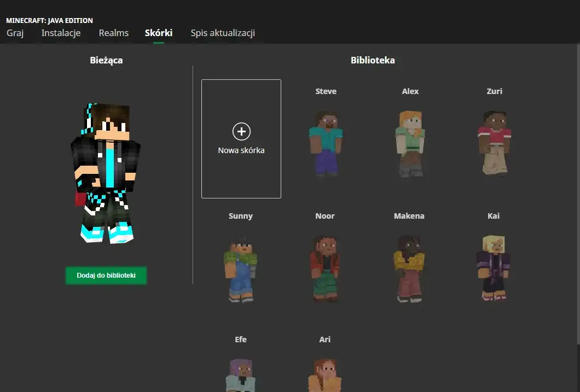The width and height of the screenshot is (580, 392).
Task: Go to the Realms tab
Action: click(x=113, y=33)
